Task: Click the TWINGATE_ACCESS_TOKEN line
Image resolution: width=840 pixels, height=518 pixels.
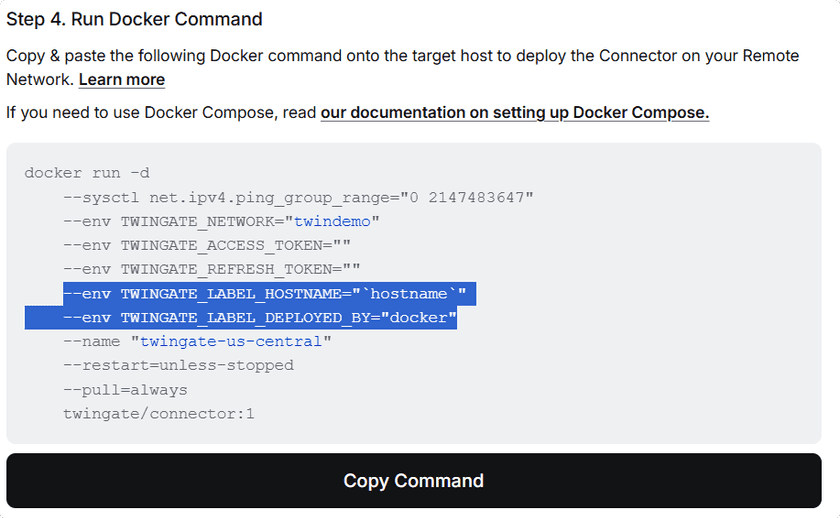Action: [x=206, y=245]
